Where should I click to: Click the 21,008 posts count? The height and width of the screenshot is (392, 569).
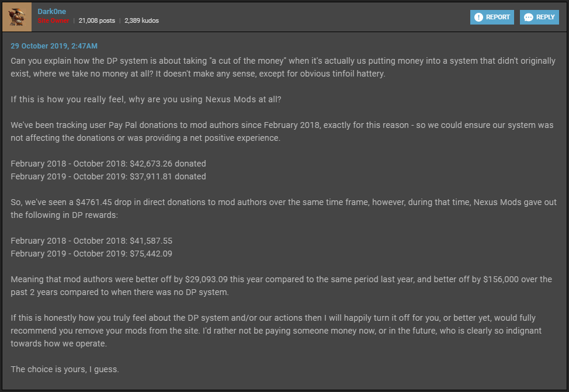coord(96,20)
